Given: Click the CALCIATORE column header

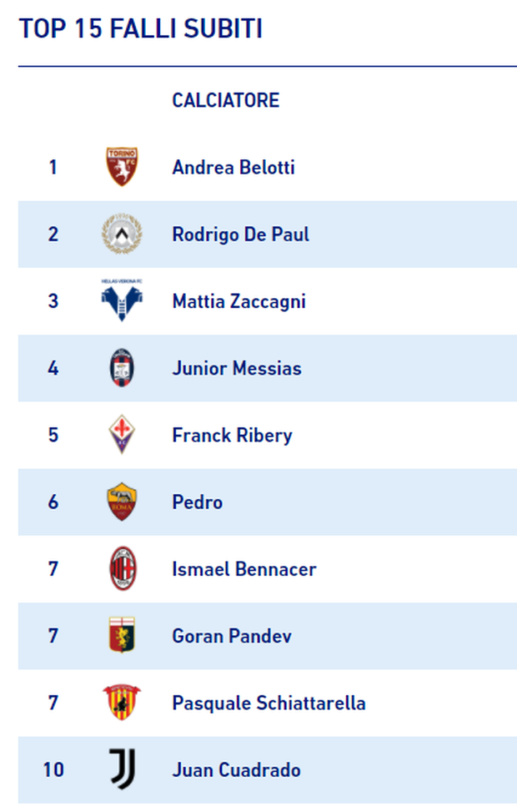Looking at the screenshot, I should pos(225,101).
